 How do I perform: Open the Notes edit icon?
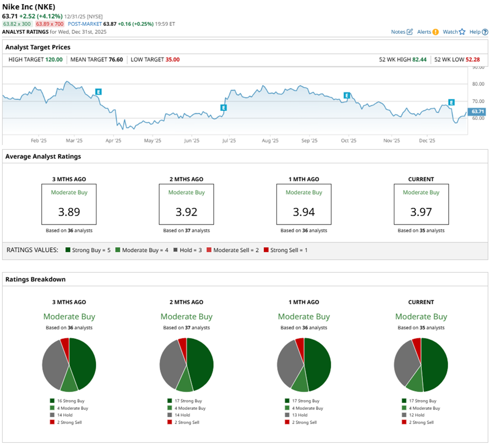click(410, 32)
